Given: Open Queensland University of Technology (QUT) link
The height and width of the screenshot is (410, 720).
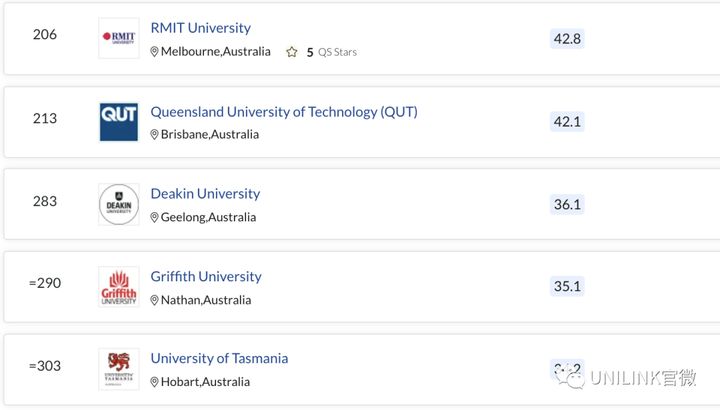Looking at the screenshot, I should pos(284,112).
